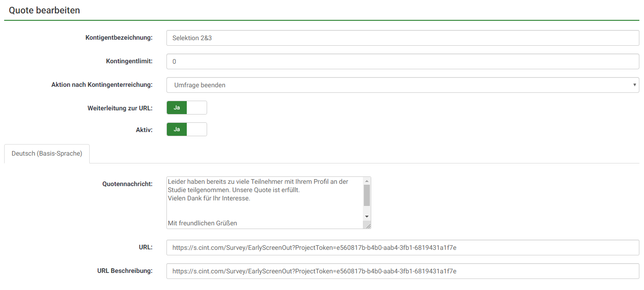Viewport: 644px width, 290px height.
Task: Click the Kontigentbezeichnung label
Action: pos(119,37)
